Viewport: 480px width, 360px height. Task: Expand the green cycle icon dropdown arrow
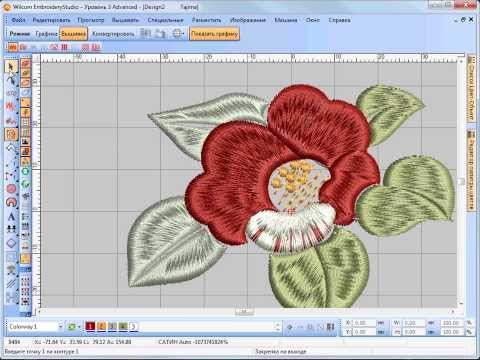(x=79, y=327)
